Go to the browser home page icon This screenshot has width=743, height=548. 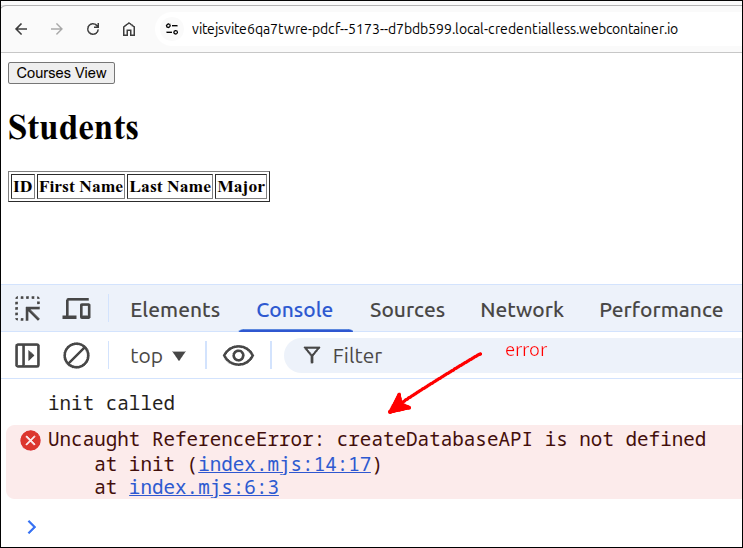click(129, 29)
